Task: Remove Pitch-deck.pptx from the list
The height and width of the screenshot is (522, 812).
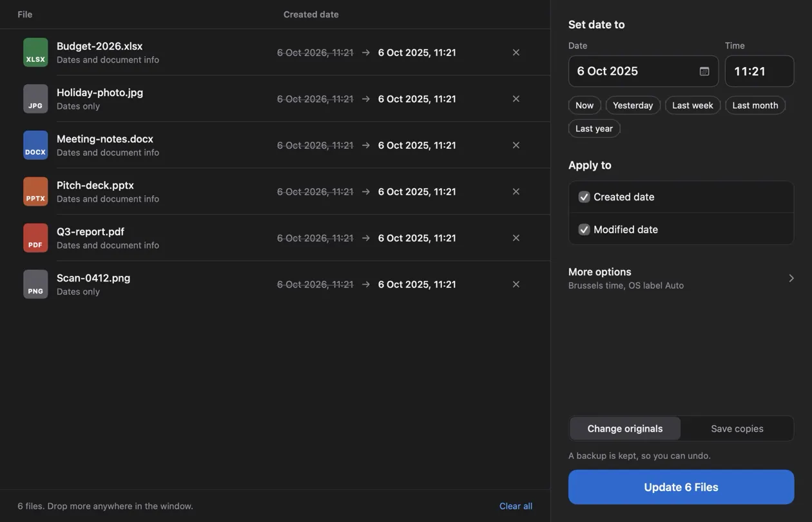Action: [516, 191]
